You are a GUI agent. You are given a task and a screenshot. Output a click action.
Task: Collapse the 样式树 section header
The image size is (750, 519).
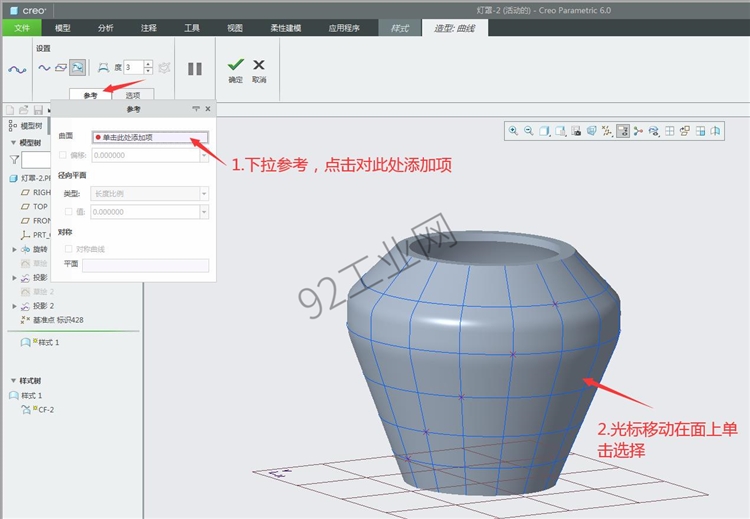point(13,381)
